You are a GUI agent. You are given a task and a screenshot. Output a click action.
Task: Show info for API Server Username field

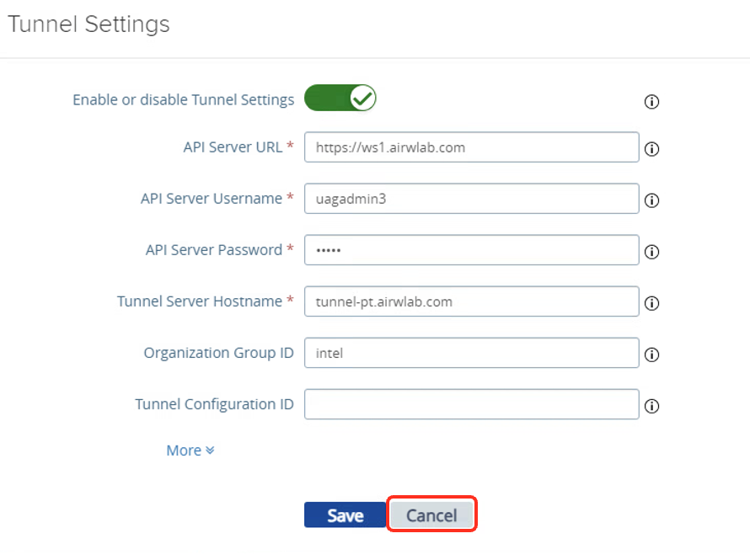(651, 200)
